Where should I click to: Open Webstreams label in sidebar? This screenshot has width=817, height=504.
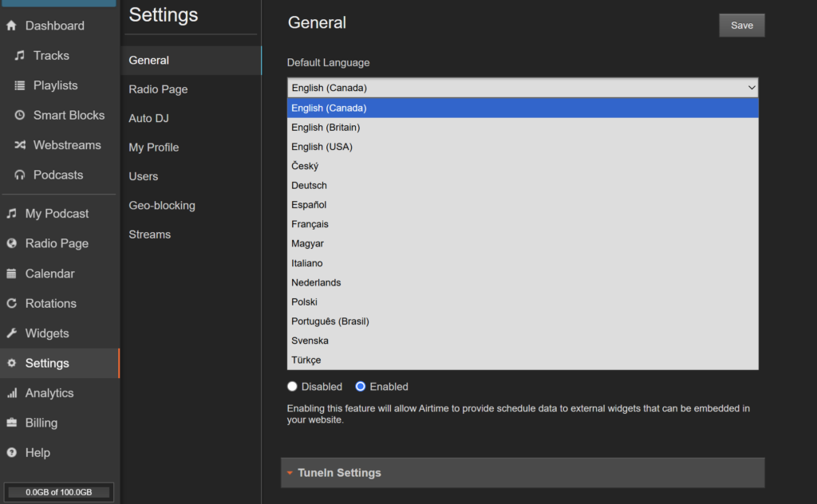click(67, 145)
